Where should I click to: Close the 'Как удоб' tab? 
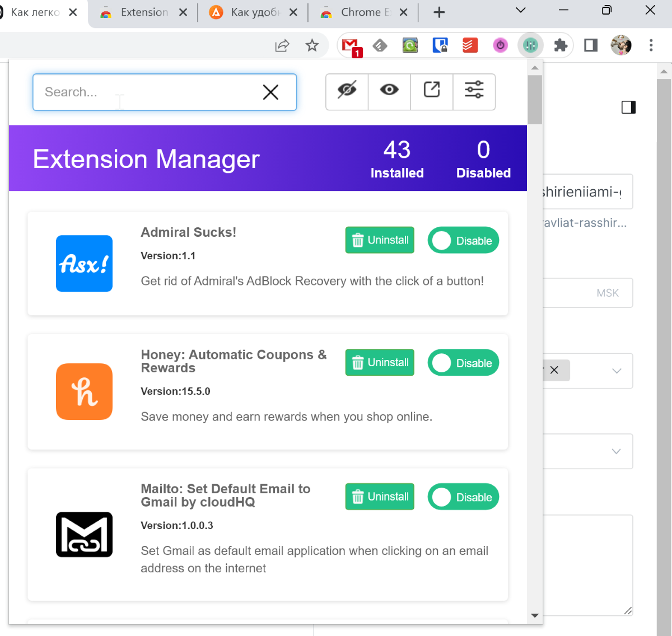tap(293, 12)
